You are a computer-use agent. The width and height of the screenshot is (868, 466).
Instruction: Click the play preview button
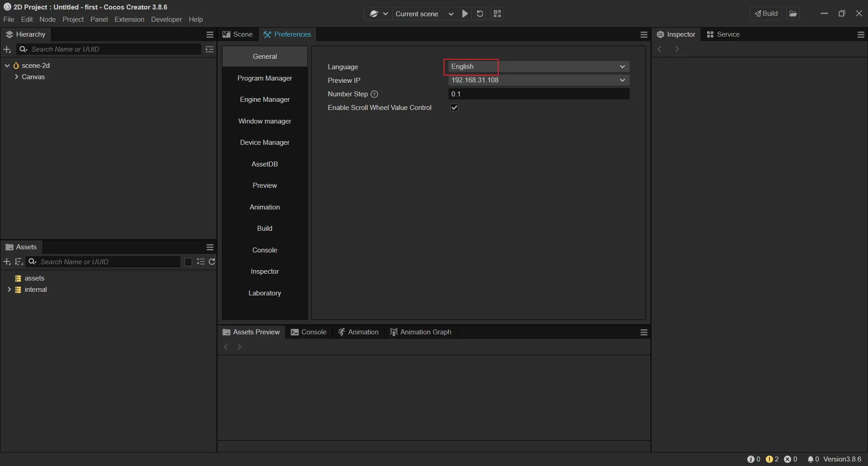click(x=465, y=14)
